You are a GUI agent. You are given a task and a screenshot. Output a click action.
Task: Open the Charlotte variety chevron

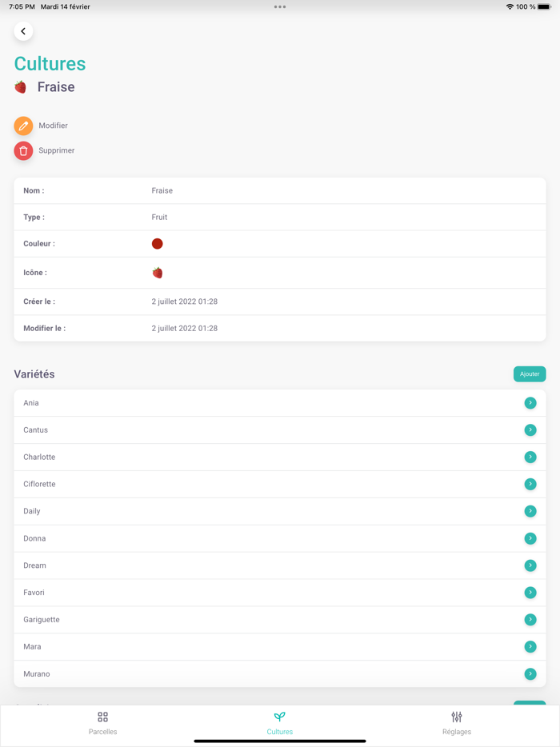(x=530, y=457)
